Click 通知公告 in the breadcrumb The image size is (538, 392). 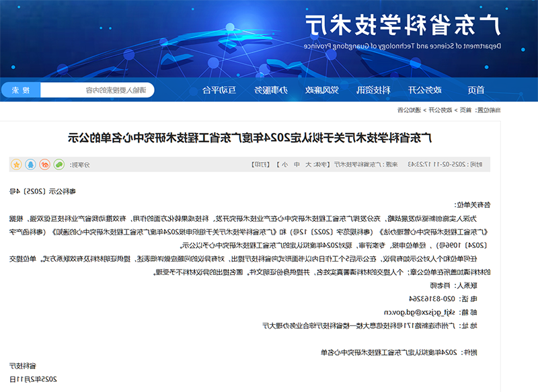pos(409,110)
